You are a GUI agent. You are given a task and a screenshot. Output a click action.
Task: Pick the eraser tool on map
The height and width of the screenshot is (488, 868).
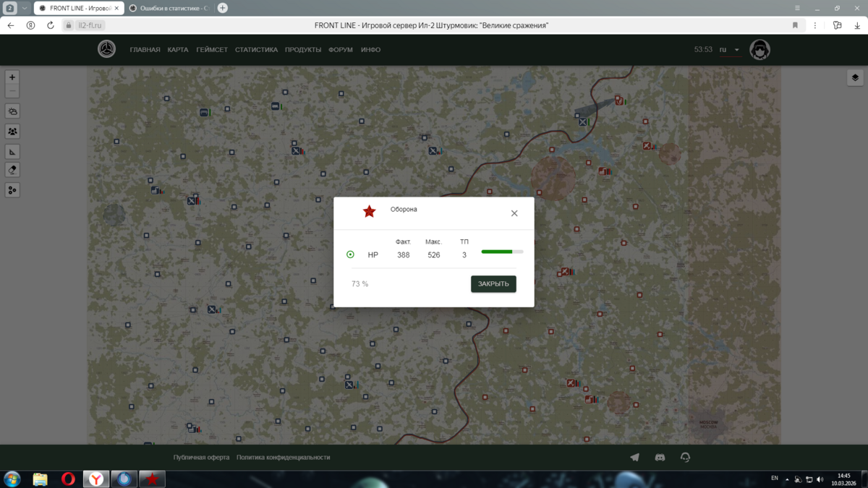tap(12, 170)
